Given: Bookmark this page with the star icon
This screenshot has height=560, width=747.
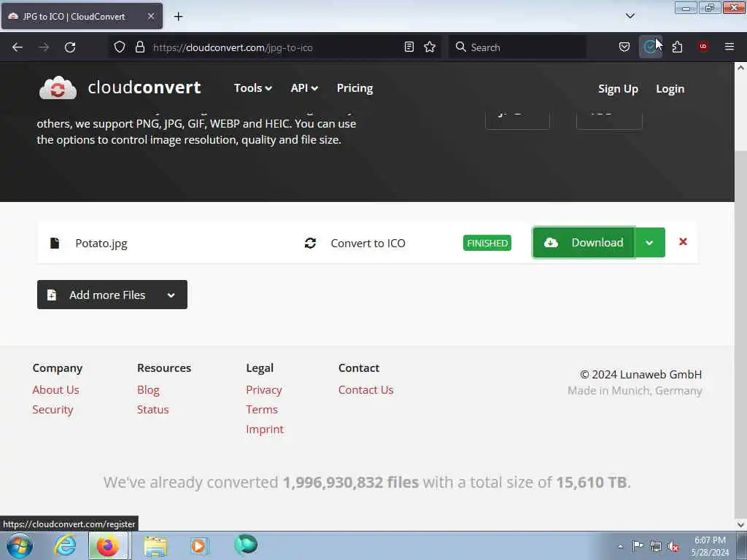Looking at the screenshot, I should 430,47.
